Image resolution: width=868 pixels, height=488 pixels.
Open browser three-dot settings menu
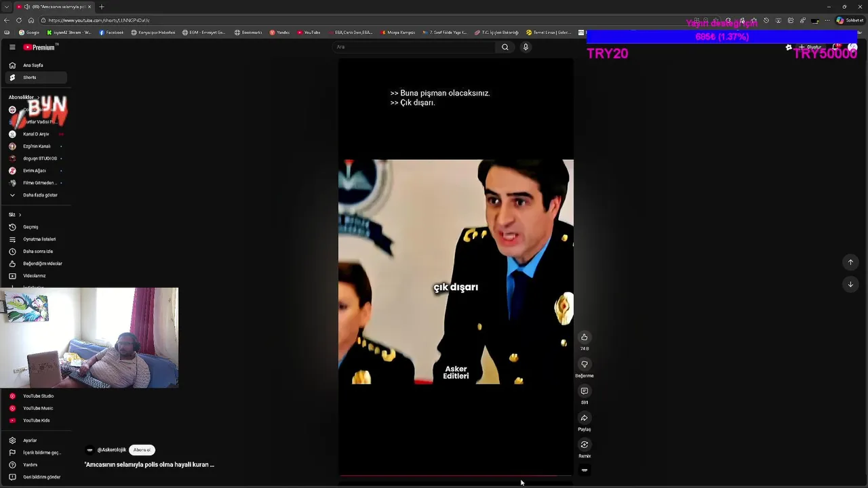(x=828, y=20)
